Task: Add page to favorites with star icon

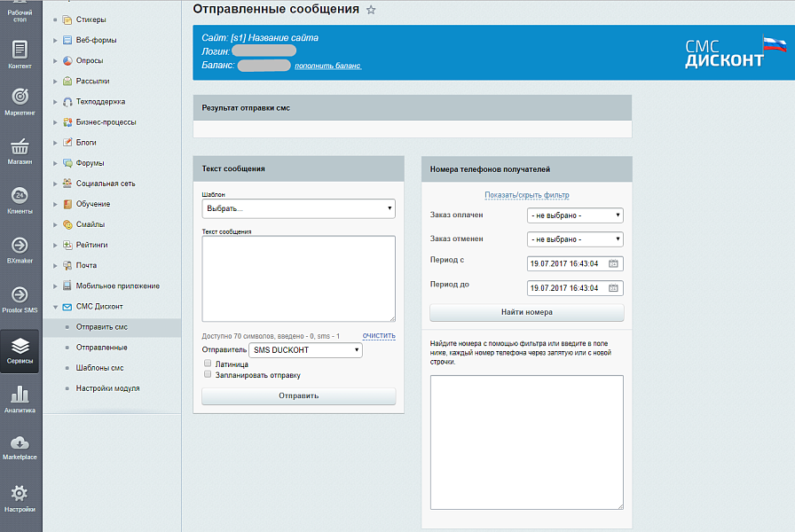Action: (371, 10)
